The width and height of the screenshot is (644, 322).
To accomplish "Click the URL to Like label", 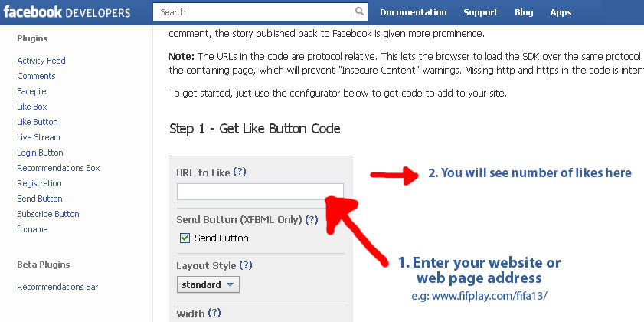I will pos(203,173).
